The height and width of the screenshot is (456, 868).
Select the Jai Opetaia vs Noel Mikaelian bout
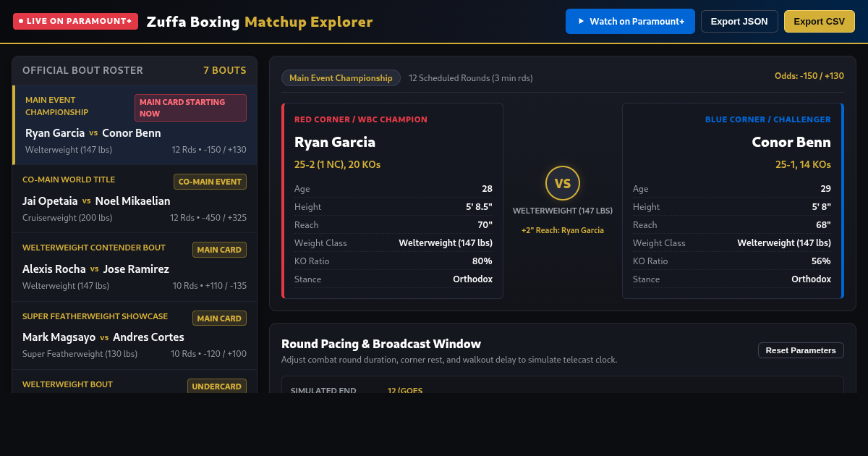tap(135, 199)
